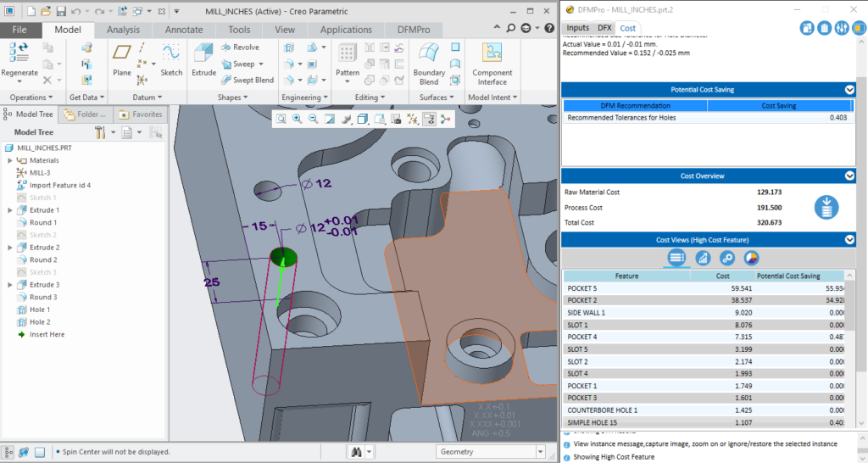The width and height of the screenshot is (868, 463).
Task: Click the clipboard report icon in DFMPro header
Action: (x=824, y=28)
